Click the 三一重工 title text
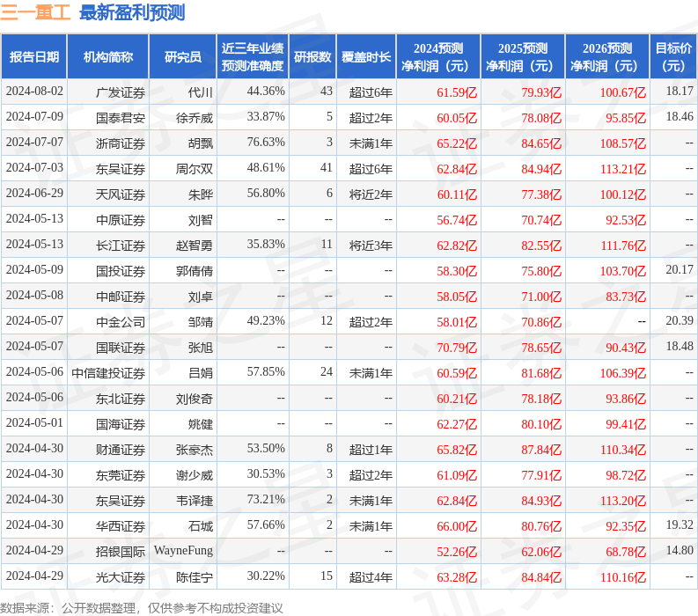 click(35, 12)
